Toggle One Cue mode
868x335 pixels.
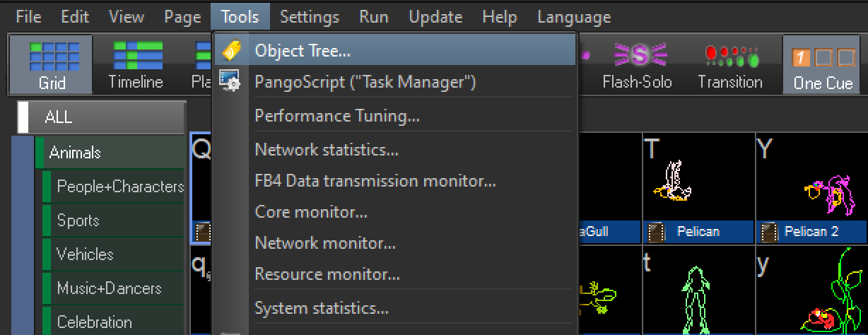823,65
